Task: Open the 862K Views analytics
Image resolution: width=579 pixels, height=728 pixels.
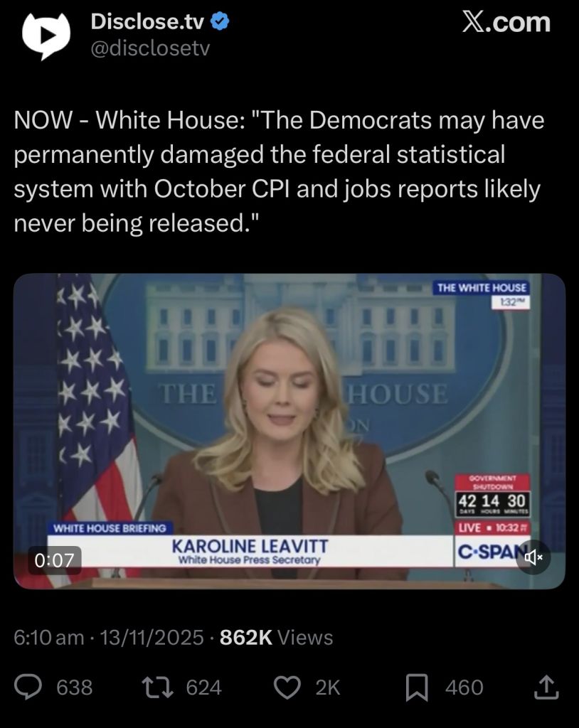Action: point(277,638)
